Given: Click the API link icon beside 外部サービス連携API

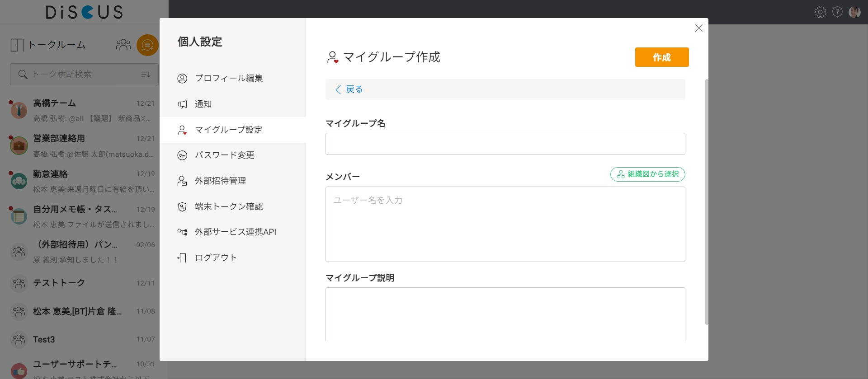Looking at the screenshot, I should (182, 232).
